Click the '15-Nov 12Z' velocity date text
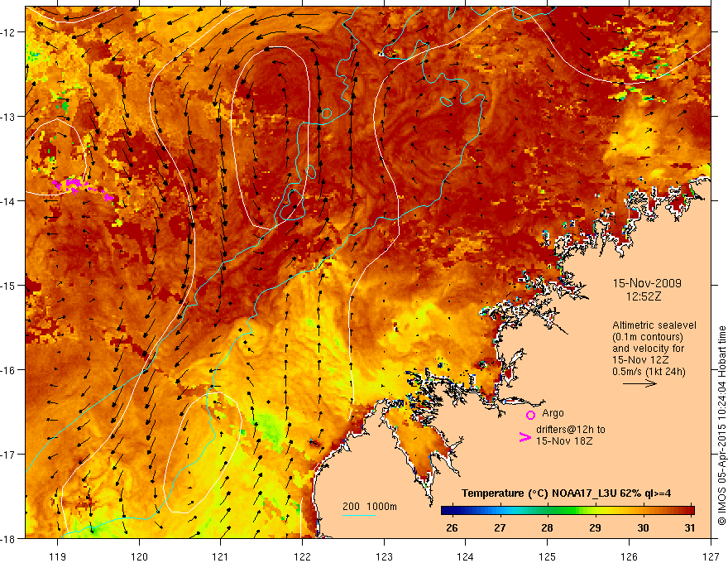The image size is (728, 563). pyautogui.click(x=640, y=360)
